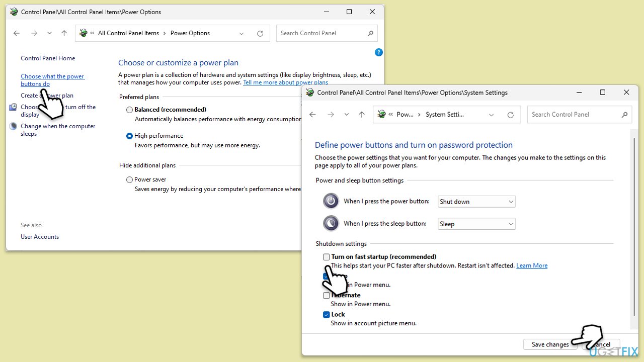
Task: Refresh the Power Options window
Action: [x=260, y=34]
